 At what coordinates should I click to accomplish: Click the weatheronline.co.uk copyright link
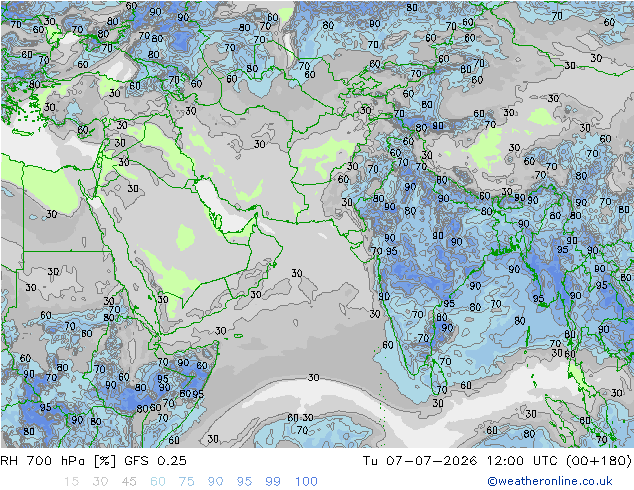click(x=549, y=481)
